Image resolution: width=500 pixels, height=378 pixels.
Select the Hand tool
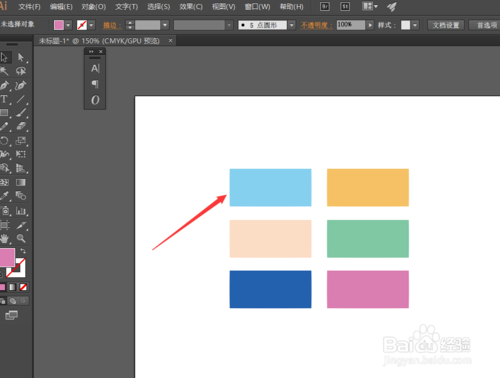click(4, 238)
